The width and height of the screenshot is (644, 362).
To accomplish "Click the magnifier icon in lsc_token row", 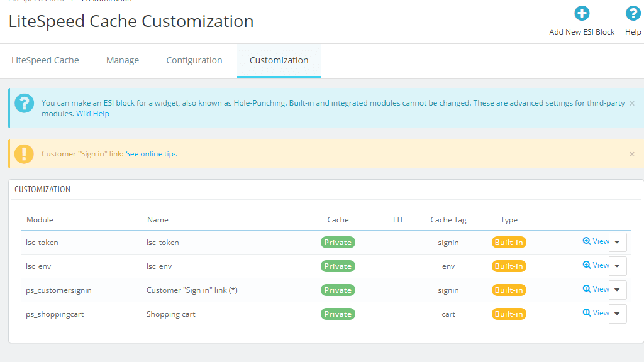I will (587, 241).
